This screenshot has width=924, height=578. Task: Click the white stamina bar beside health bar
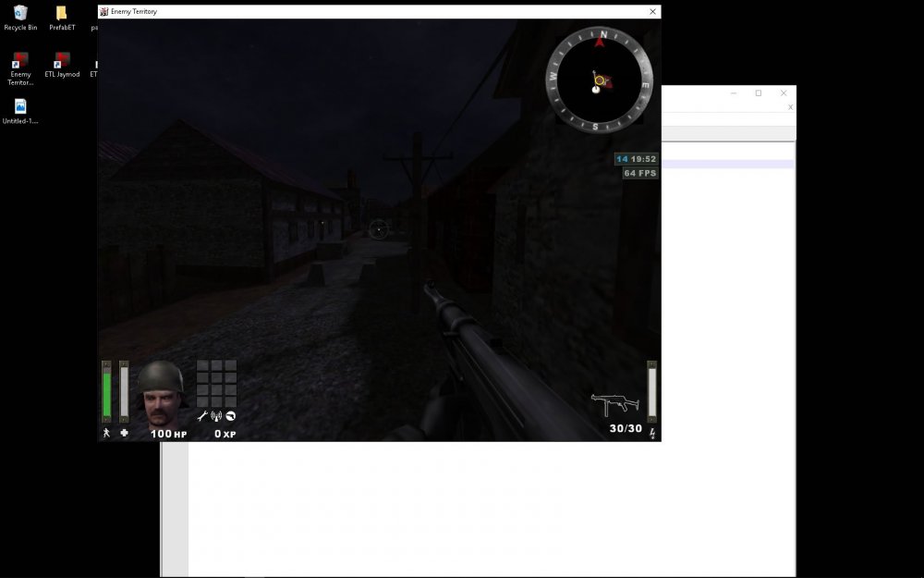coord(124,391)
